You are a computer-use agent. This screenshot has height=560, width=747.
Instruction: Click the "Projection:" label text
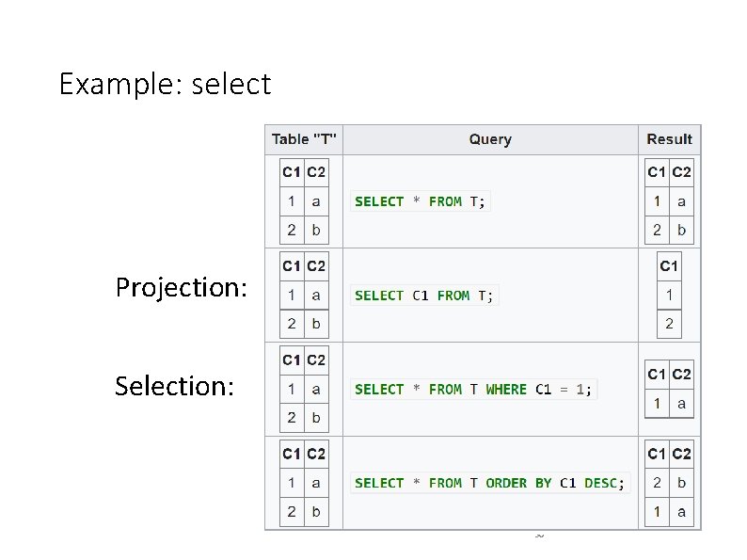tap(182, 287)
